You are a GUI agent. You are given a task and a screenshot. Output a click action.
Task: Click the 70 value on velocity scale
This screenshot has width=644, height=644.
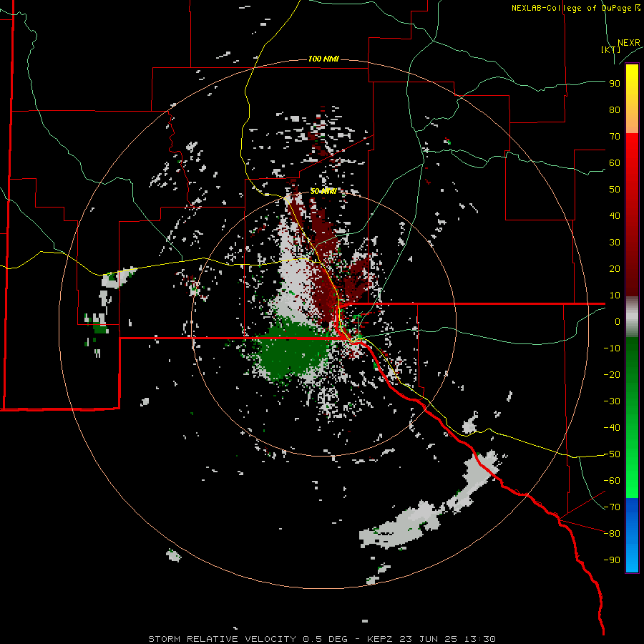coord(615,137)
